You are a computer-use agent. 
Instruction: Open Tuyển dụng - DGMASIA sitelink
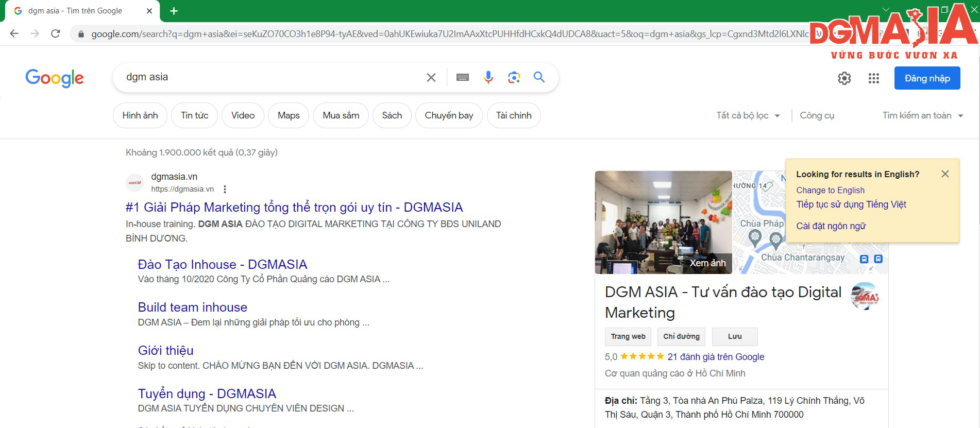[x=207, y=393]
